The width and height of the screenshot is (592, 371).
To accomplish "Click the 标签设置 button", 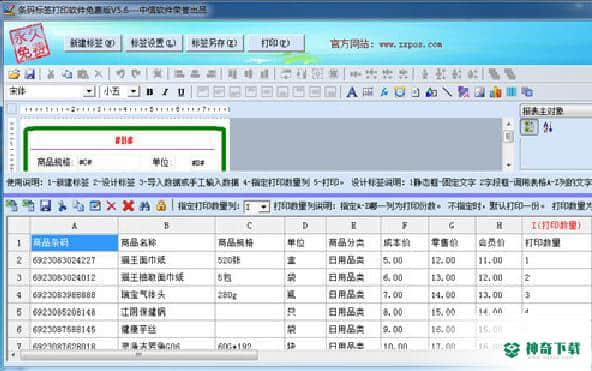I will pos(154,43).
